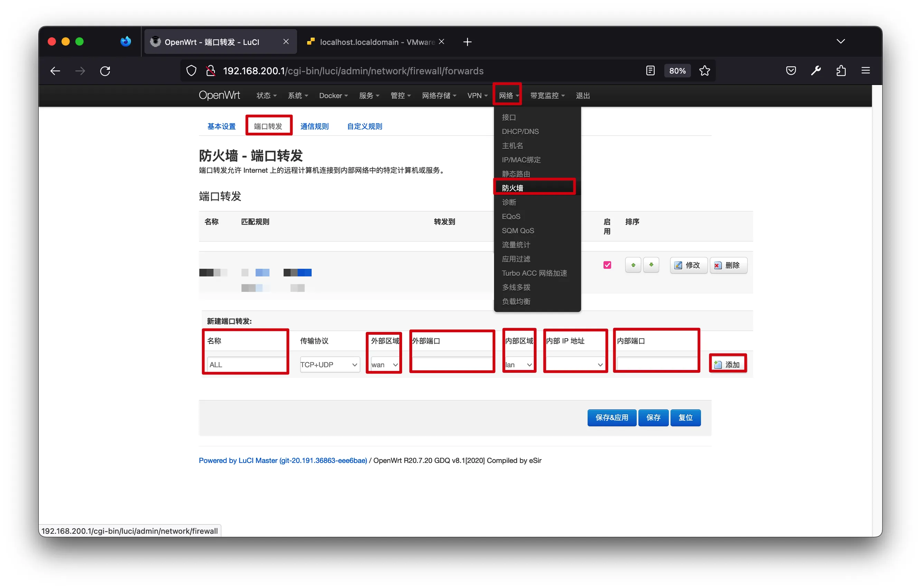The height and width of the screenshot is (588, 921).
Task: Open the 内部 IP 地址 dropdown
Action: (x=575, y=364)
